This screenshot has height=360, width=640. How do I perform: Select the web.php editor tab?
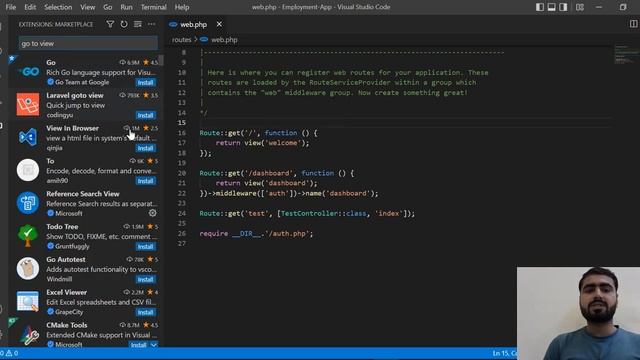click(196, 24)
